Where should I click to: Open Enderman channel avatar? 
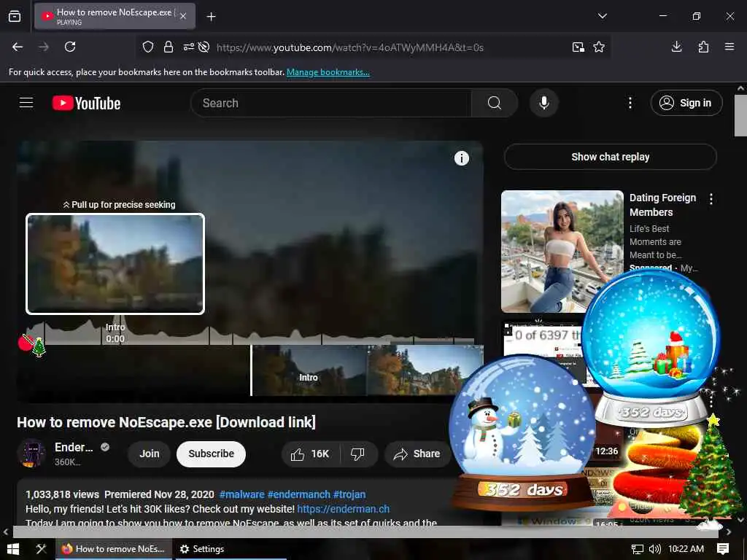tap(31, 453)
